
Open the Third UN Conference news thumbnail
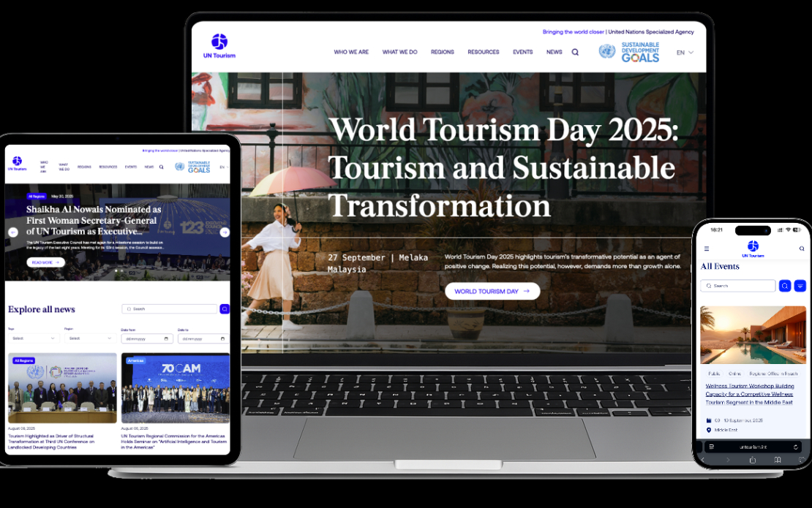62,388
